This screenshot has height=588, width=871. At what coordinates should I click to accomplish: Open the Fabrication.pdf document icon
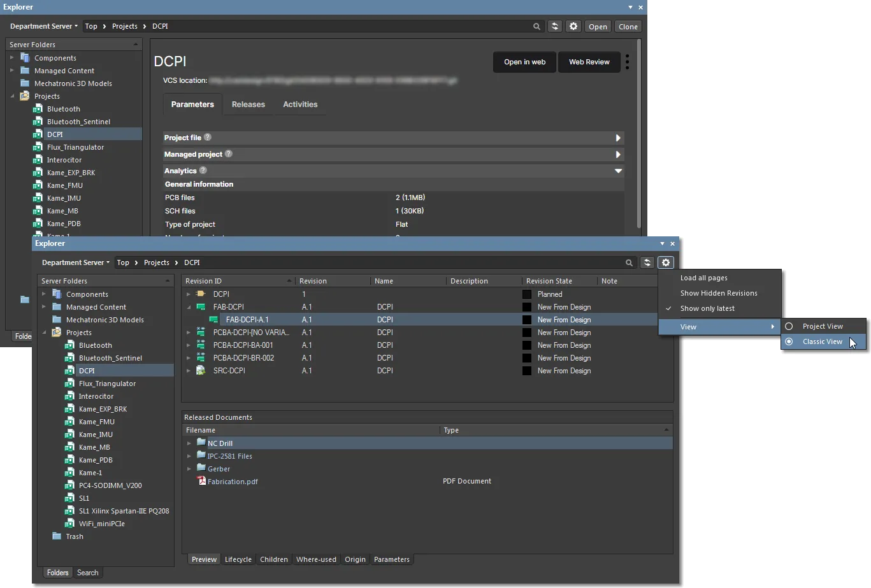pos(201,481)
